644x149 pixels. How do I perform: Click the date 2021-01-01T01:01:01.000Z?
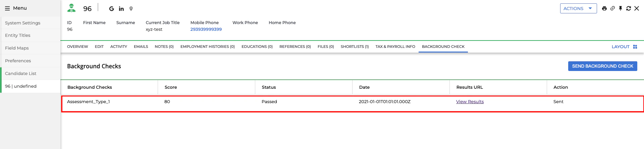[385, 102]
